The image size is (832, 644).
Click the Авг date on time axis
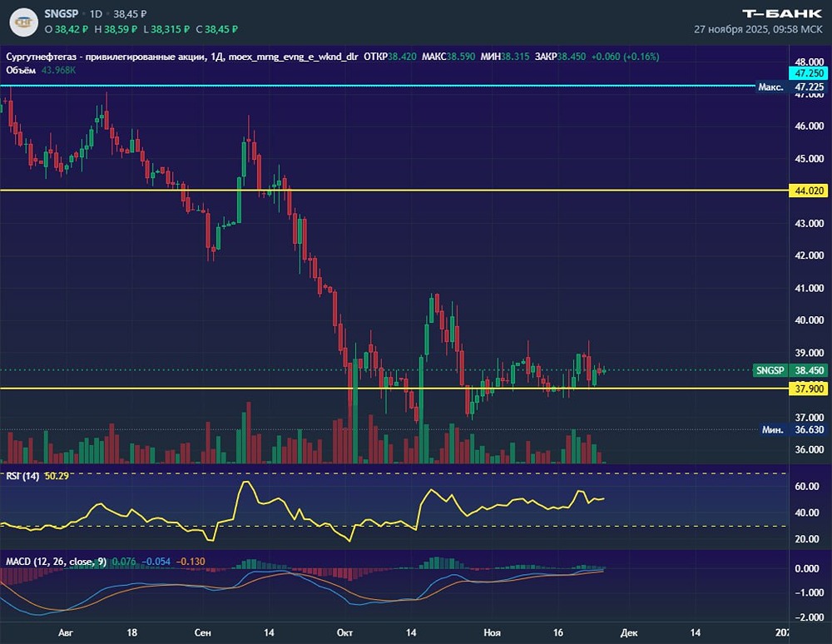[67, 633]
